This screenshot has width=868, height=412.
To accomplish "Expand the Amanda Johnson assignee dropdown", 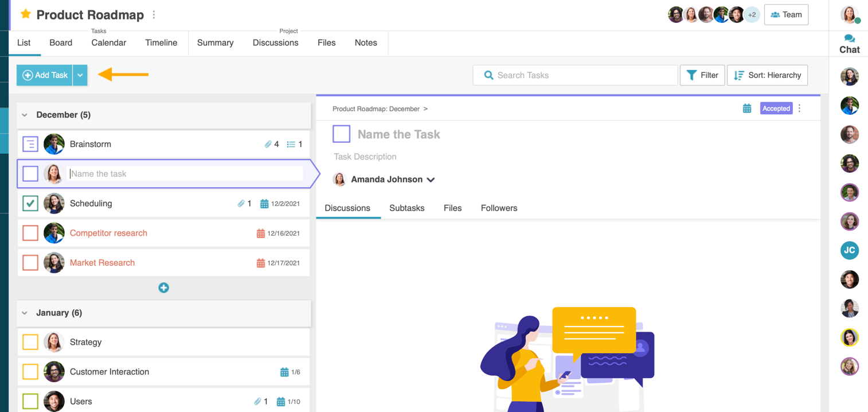I will 431,180.
